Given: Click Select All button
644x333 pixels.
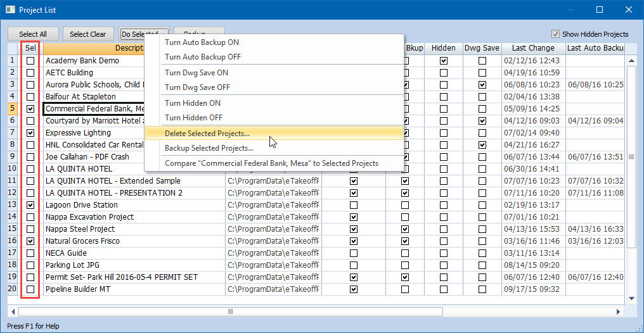Looking at the screenshot, I should [33, 34].
